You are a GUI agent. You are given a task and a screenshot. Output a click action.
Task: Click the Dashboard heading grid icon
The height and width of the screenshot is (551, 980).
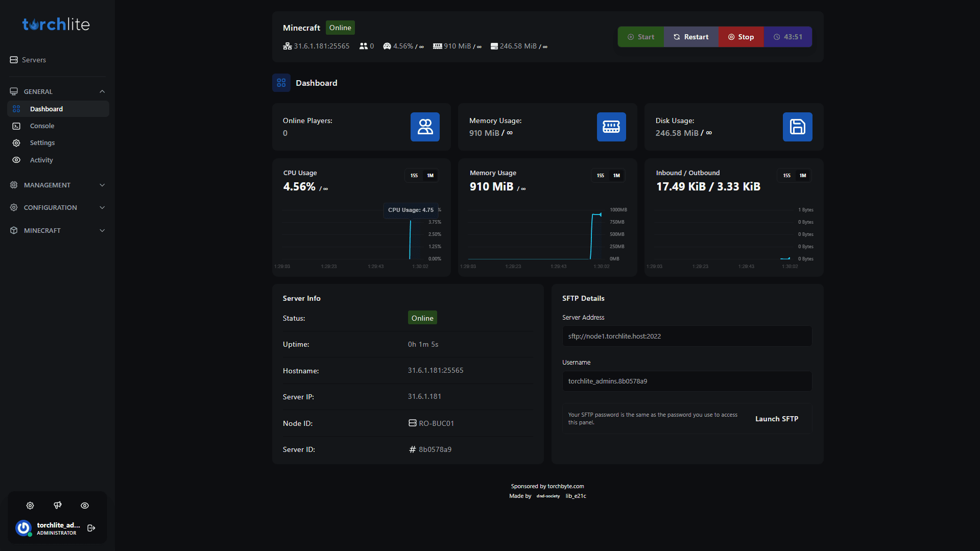281,83
